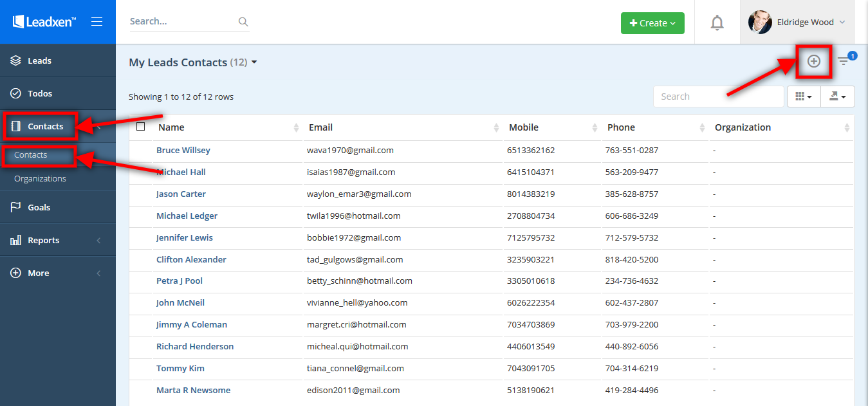This screenshot has height=406, width=868.
Task: Open contact Petra J Pool
Action: (180, 281)
